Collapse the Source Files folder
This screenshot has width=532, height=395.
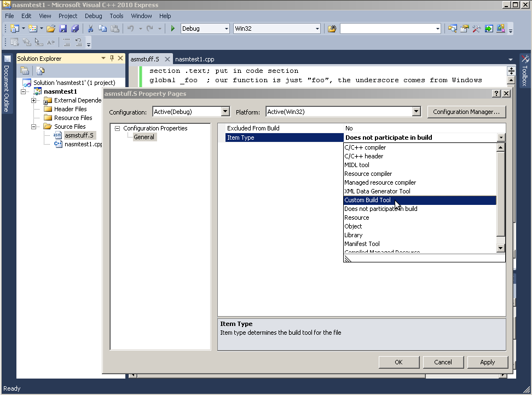[33, 127]
